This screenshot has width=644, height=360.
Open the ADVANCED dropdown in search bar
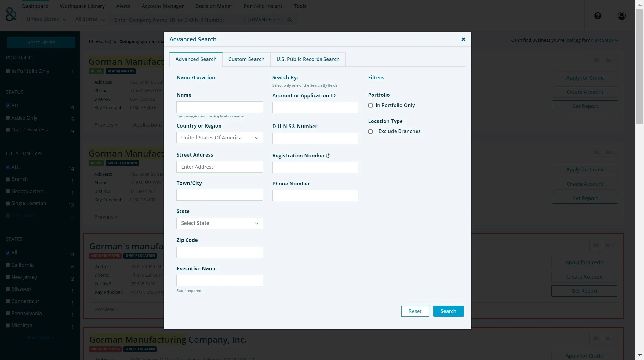(x=264, y=20)
